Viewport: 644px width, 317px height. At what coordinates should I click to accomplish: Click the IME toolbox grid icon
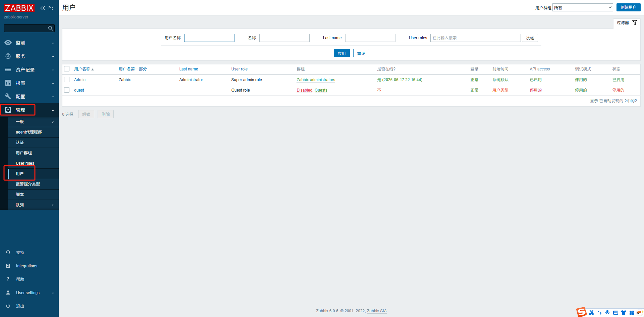point(632,313)
